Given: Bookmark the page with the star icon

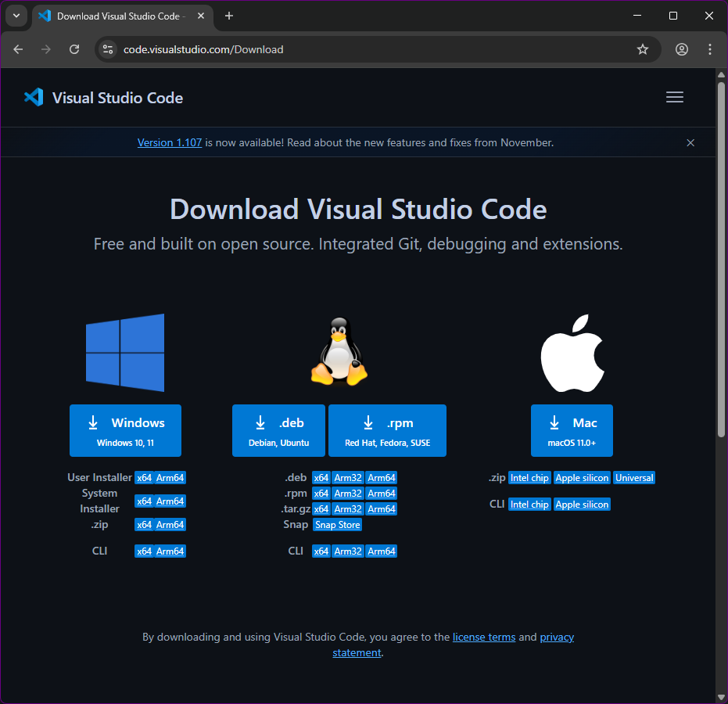Looking at the screenshot, I should [642, 48].
